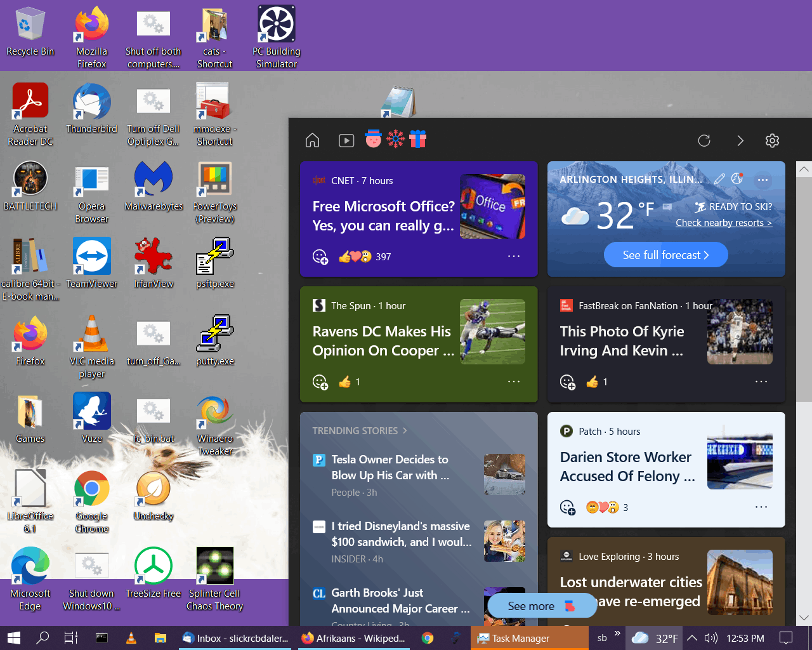Open the 32°F weather taskbar widget
812x650 pixels.
655,638
